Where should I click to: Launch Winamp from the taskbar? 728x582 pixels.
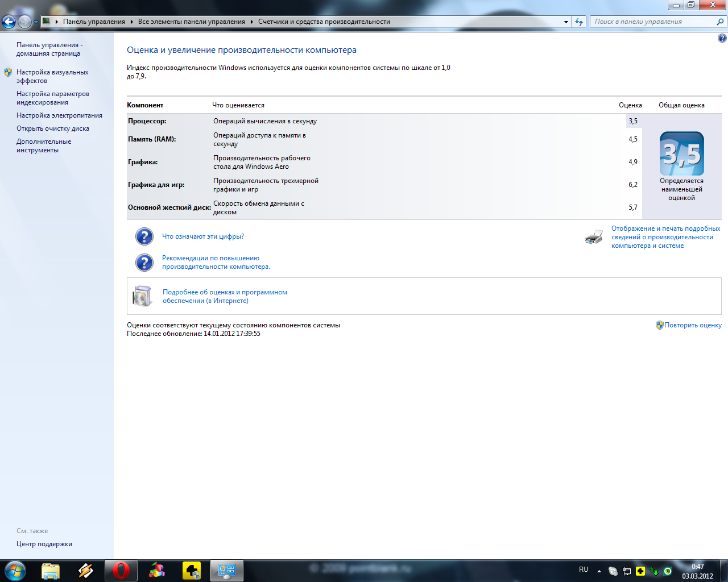(x=86, y=571)
